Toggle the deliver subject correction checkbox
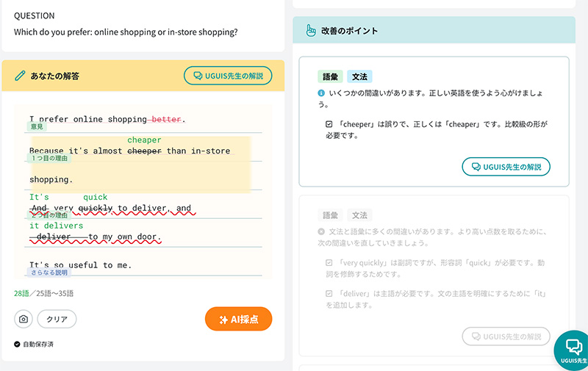Screen dimensions: 588x371 [x=329, y=293]
